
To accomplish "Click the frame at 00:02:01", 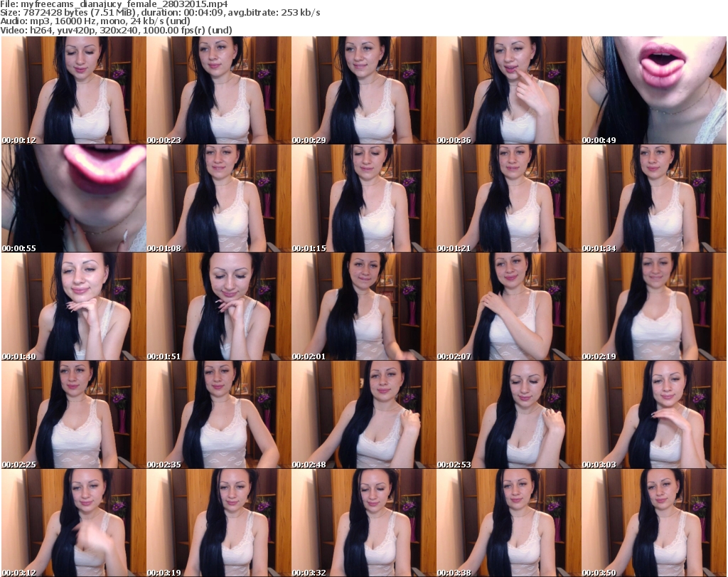I will [363, 307].
